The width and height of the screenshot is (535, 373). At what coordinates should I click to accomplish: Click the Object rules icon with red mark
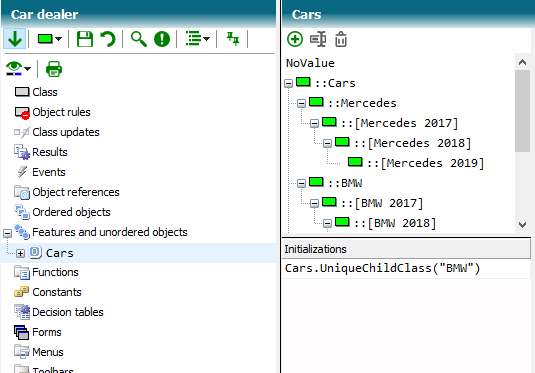22,113
